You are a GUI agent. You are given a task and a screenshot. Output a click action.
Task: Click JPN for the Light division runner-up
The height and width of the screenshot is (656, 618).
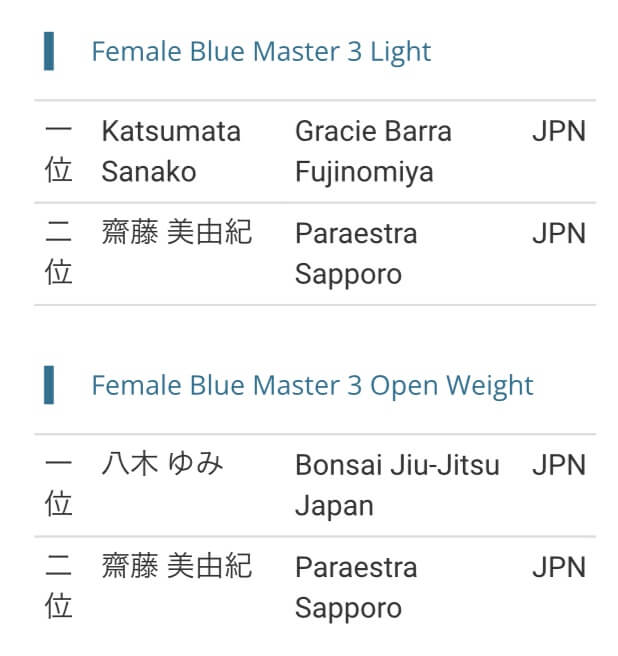click(558, 234)
